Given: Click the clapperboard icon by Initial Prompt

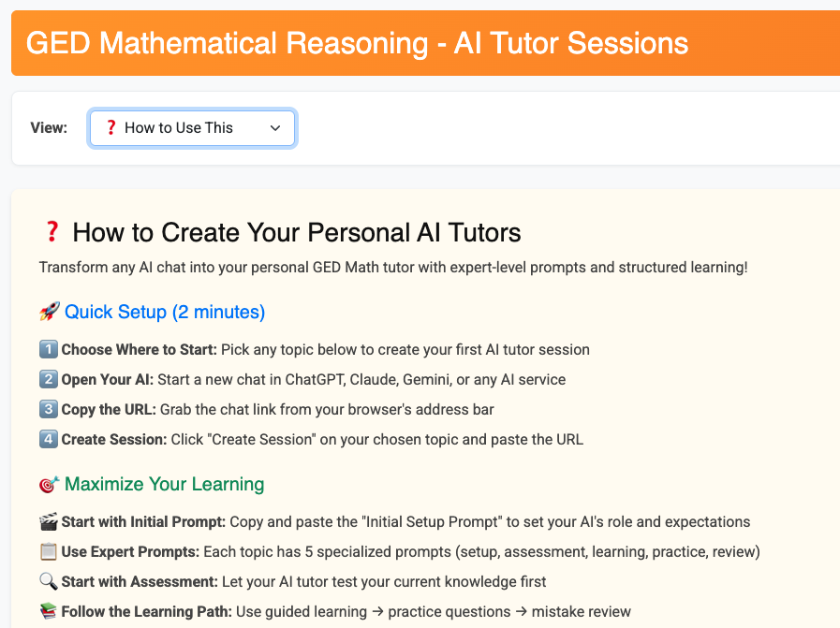Looking at the screenshot, I should pos(49,522).
